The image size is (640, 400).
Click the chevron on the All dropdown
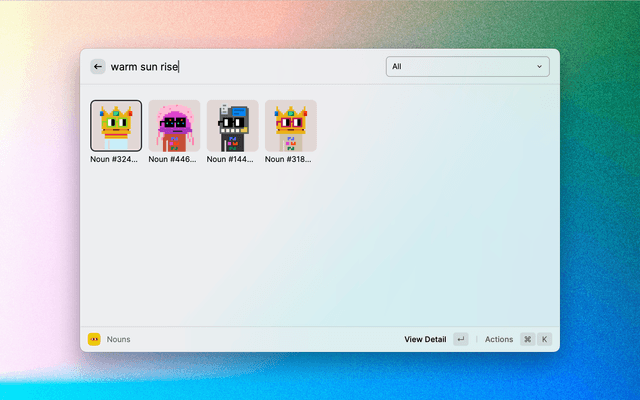tap(540, 67)
